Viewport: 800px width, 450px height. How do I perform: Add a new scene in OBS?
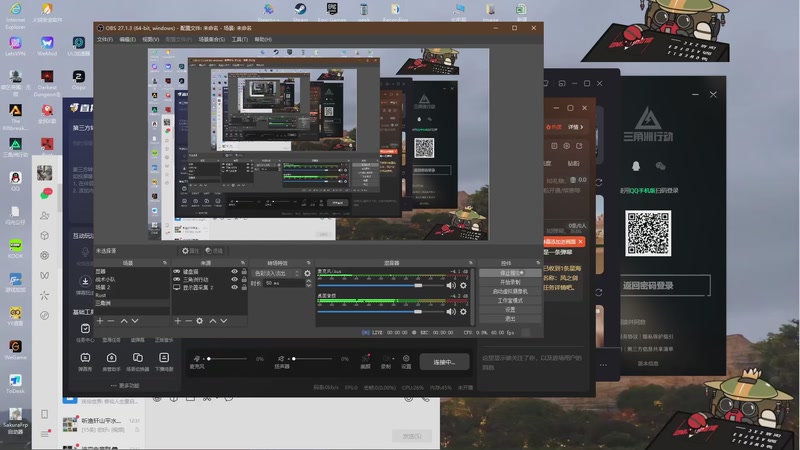point(100,321)
